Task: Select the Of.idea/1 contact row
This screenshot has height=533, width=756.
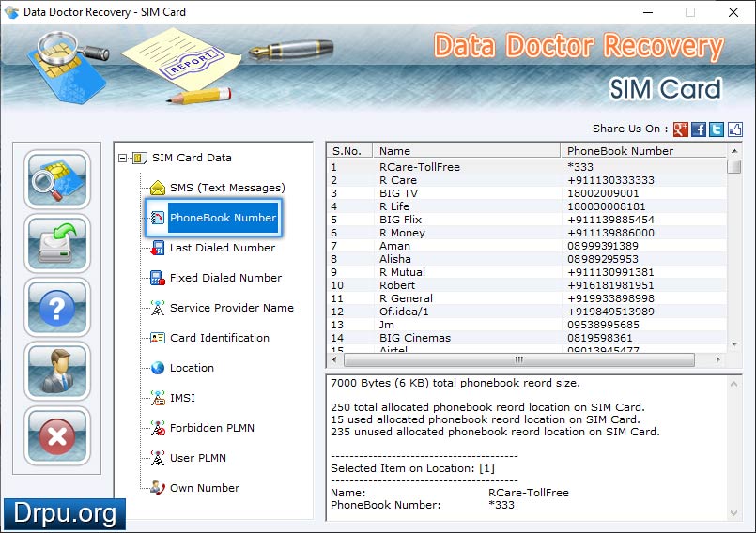Action: (x=527, y=312)
